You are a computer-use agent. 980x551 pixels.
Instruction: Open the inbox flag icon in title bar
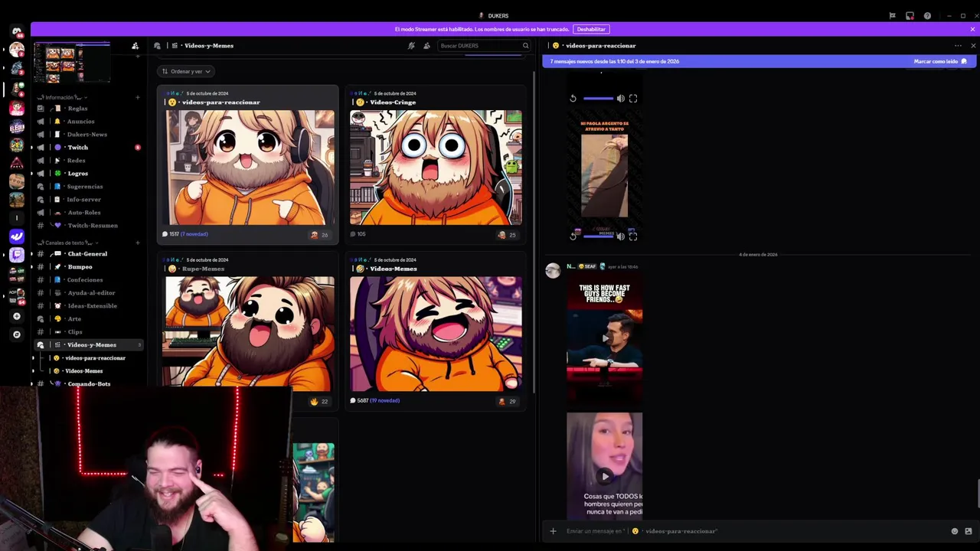[892, 15]
